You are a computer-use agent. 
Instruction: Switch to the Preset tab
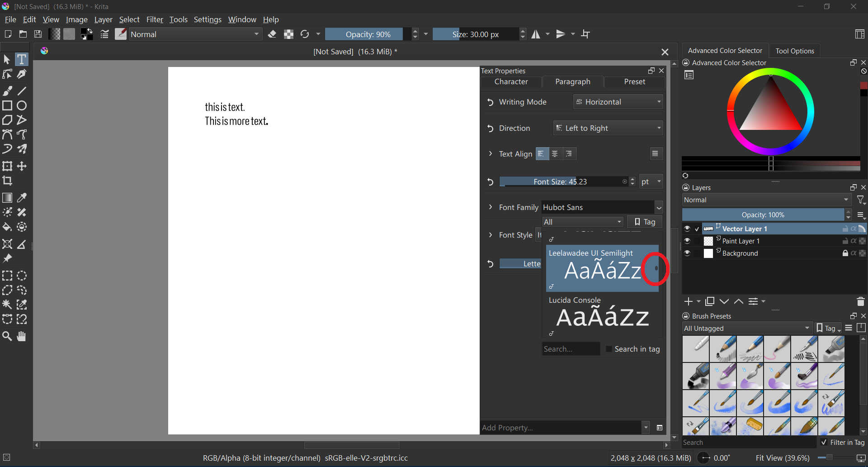coord(635,81)
